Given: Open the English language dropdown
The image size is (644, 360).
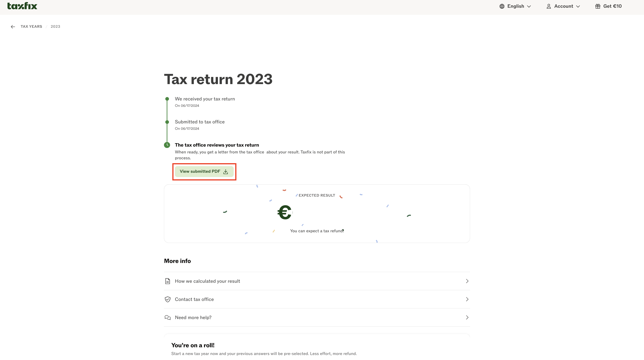Looking at the screenshot, I should pos(515,6).
